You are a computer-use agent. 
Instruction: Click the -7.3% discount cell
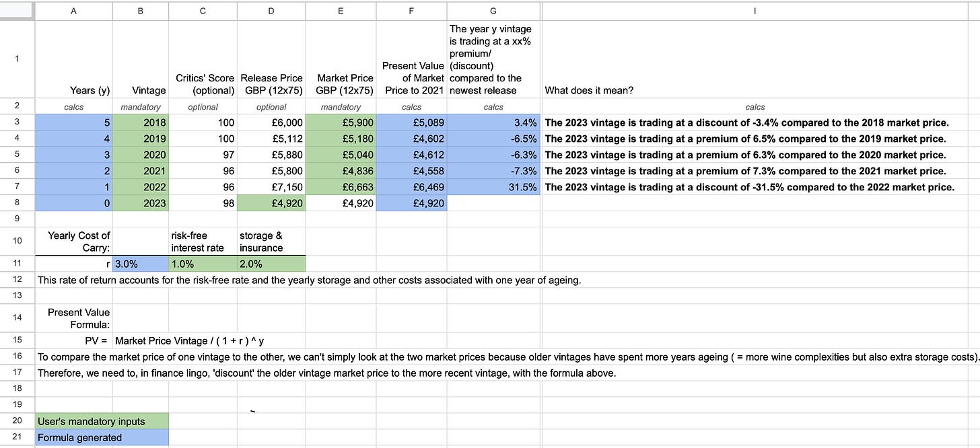[493, 171]
